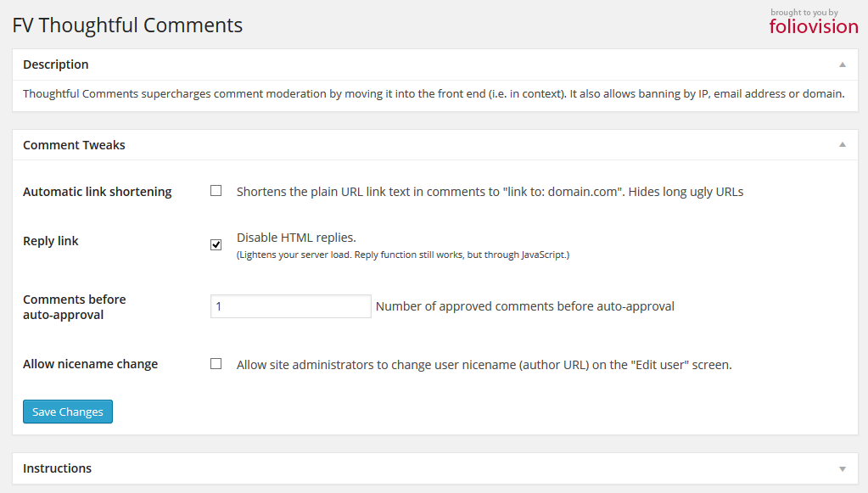The height and width of the screenshot is (493, 868).
Task: Click the 'Number of approved comments' hint text
Action: (x=524, y=306)
